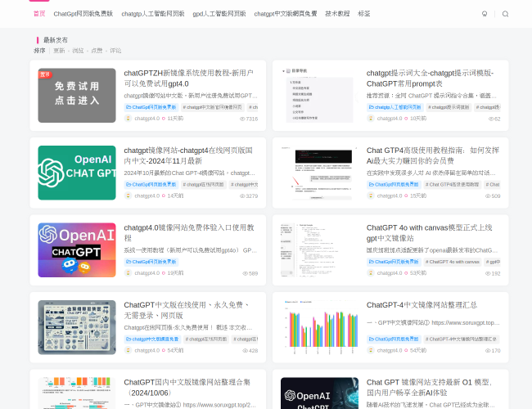Screen dimensions: 532x409
Task: Go to 首页 navigation tab
Action: [39, 14]
